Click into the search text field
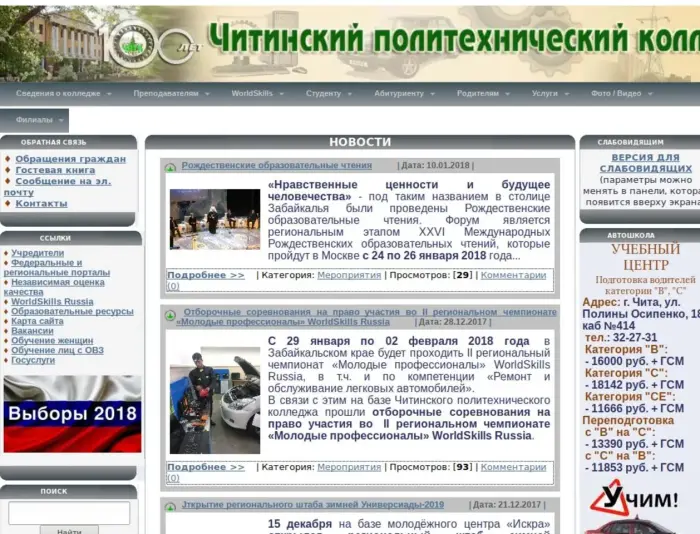The width and height of the screenshot is (700, 534). (x=69, y=512)
